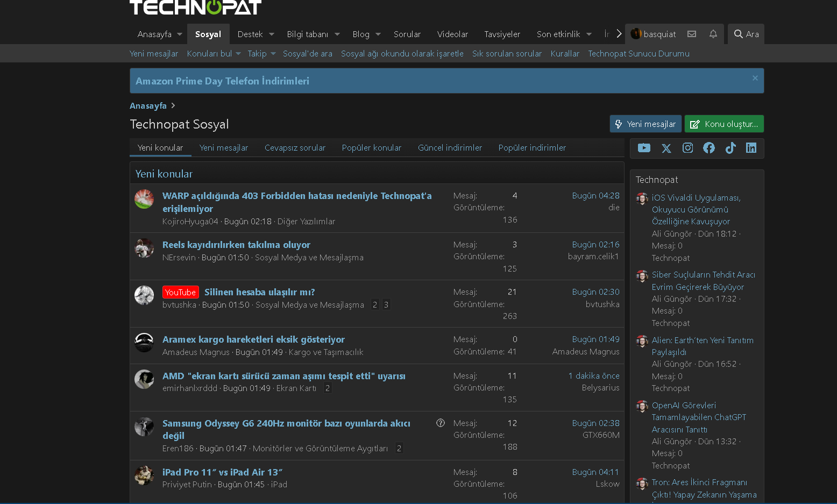Expand the Destek menu dropdown arrow
The height and width of the screenshot is (504, 837).
[272, 34]
